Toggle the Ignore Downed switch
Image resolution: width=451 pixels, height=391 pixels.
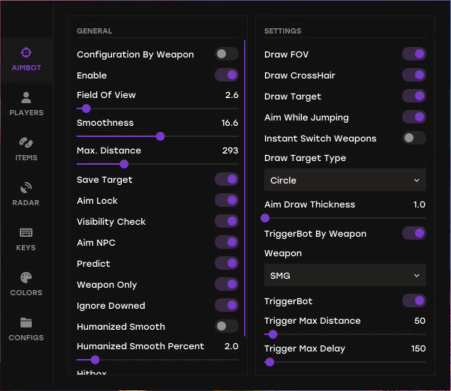click(227, 305)
